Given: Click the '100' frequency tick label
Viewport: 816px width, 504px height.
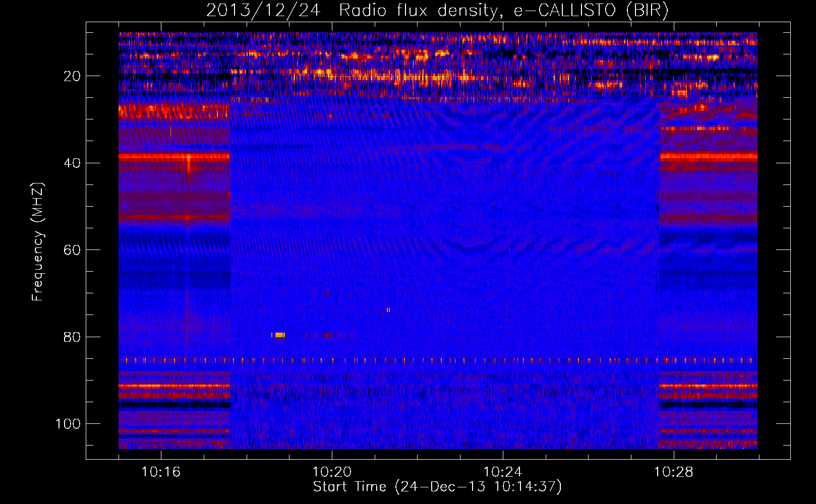Looking at the screenshot, I should point(68,424).
